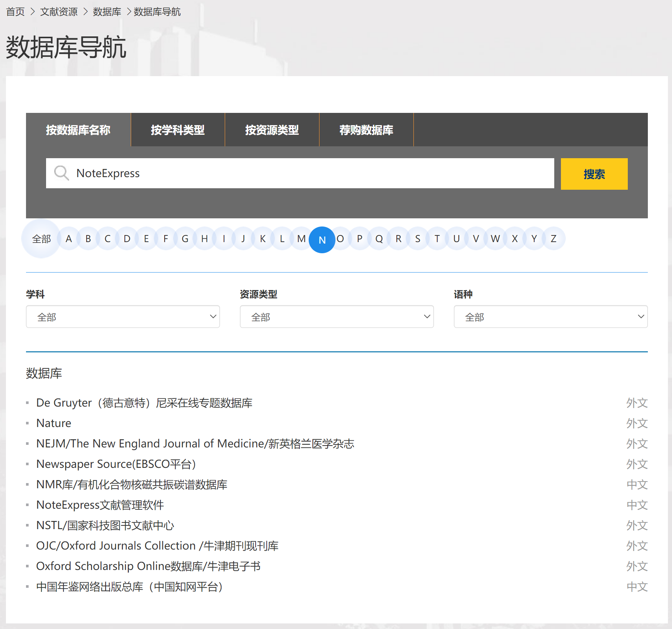Switch to the 按学科类型 tab
The image size is (672, 629).
tap(178, 130)
